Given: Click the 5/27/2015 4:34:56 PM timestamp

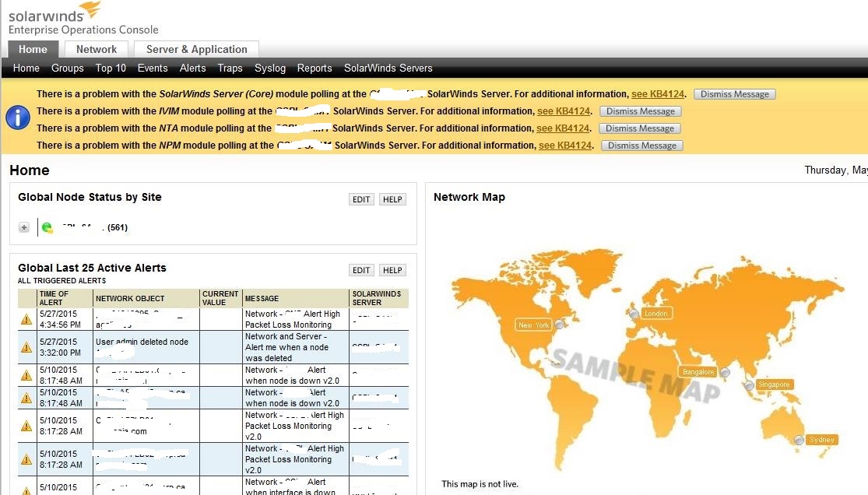Looking at the screenshot, I should point(61,319).
